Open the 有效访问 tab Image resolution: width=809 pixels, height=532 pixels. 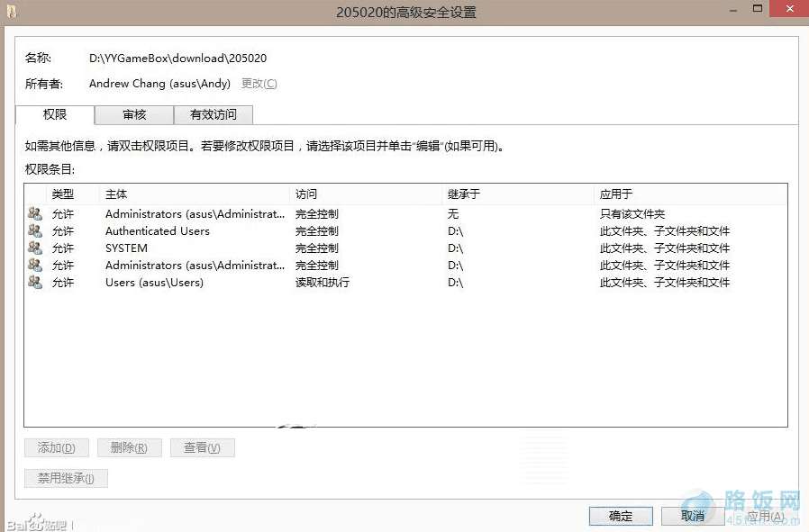(214, 114)
